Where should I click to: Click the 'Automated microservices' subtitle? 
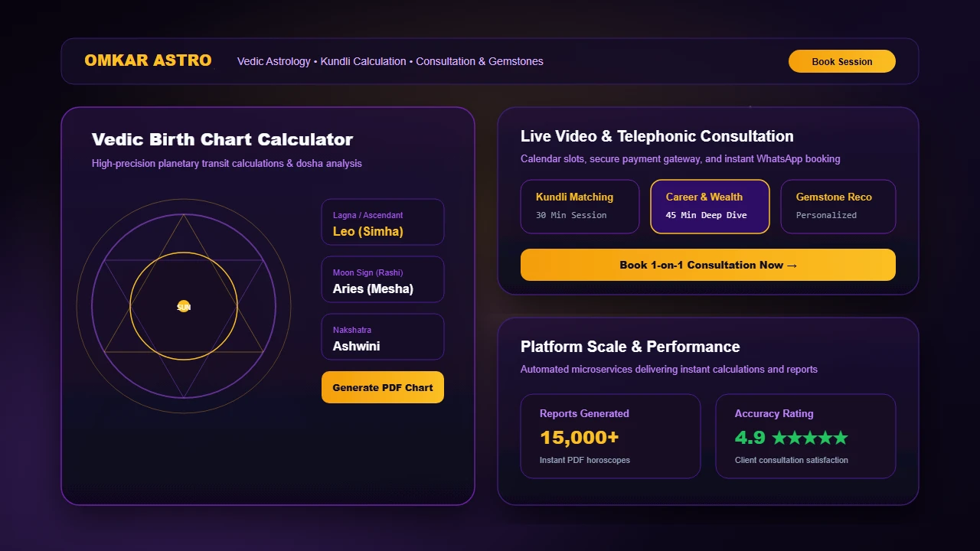coord(669,369)
